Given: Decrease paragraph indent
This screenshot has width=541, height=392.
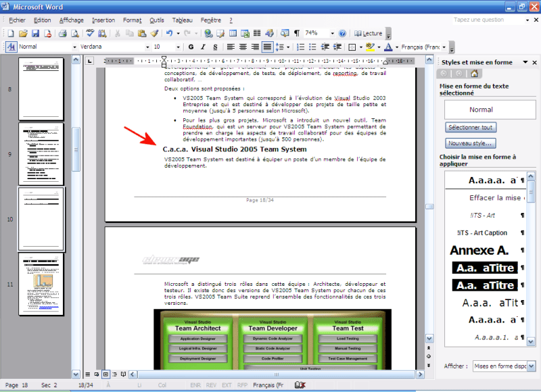Looking at the screenshot, I should tap(325, 47).
